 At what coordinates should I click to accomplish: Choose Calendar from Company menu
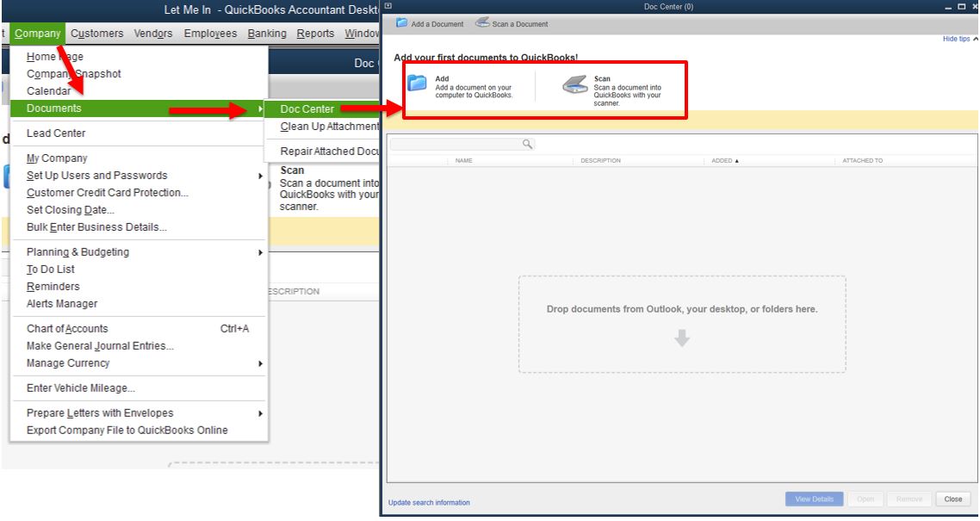pyautogui.click(x=49, y=91)
